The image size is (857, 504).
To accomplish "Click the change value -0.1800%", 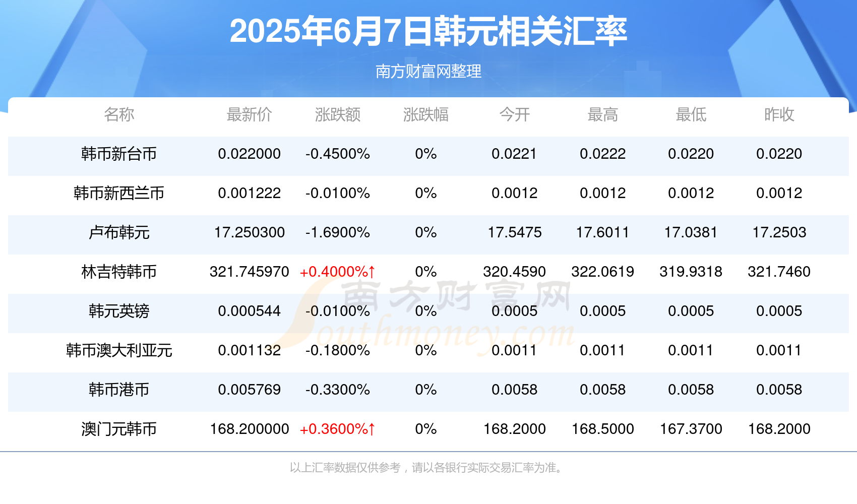I will pos(338,350).
